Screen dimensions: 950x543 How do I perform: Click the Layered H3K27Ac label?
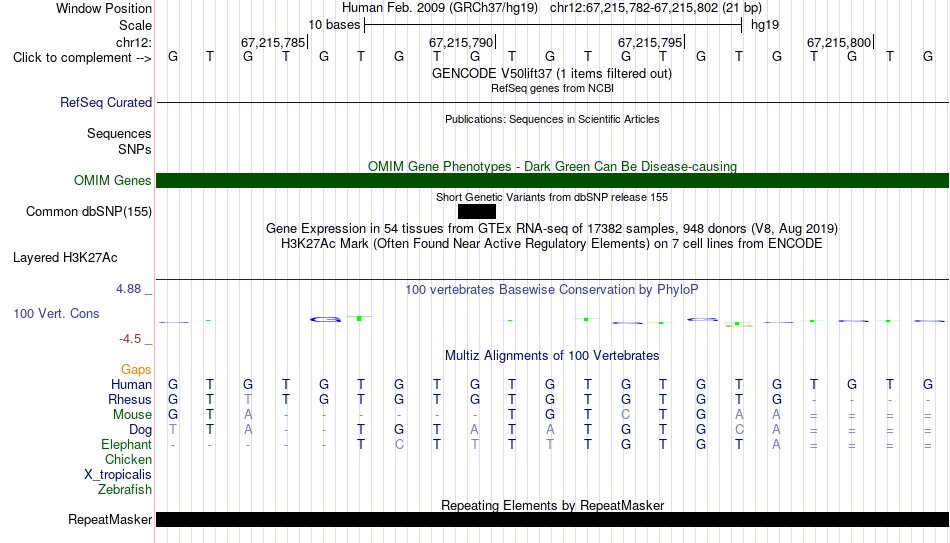[65, 258]
